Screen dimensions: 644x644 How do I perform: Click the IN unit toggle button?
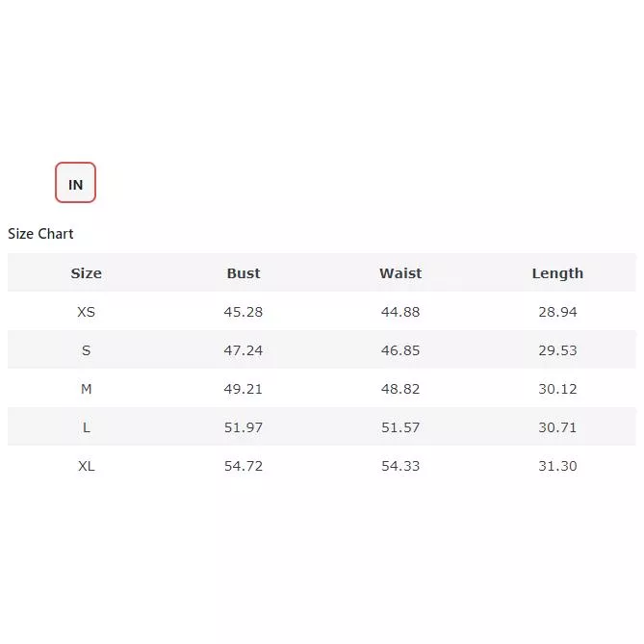[75, 183]
